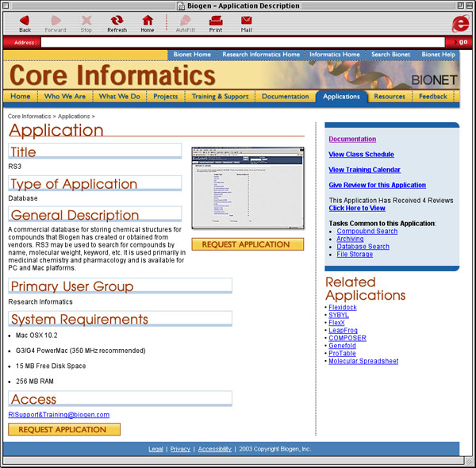Click the Print icon
The width and height of the screenshot is (476, 468).
click(x=216, y=21)
